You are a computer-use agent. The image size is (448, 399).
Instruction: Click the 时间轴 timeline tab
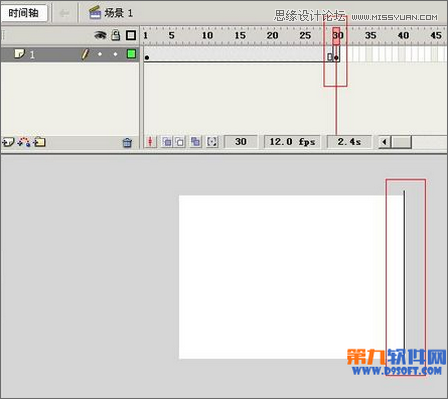coord(24,13)
